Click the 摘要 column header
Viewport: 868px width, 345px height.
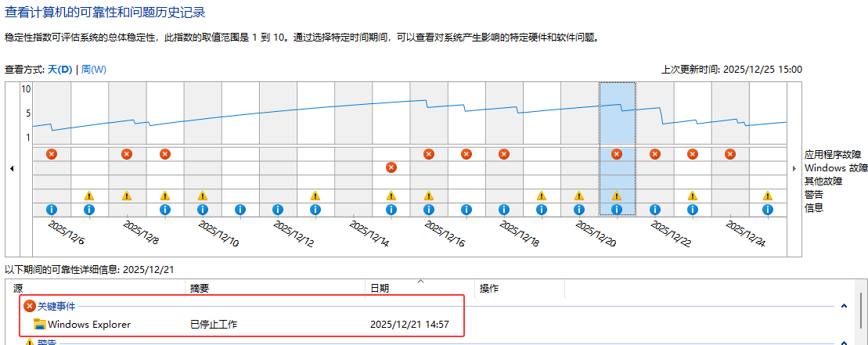point(200,289)
